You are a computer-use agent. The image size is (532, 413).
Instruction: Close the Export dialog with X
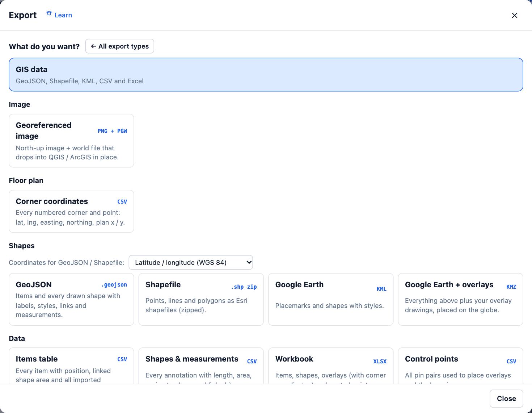(514, 15)
